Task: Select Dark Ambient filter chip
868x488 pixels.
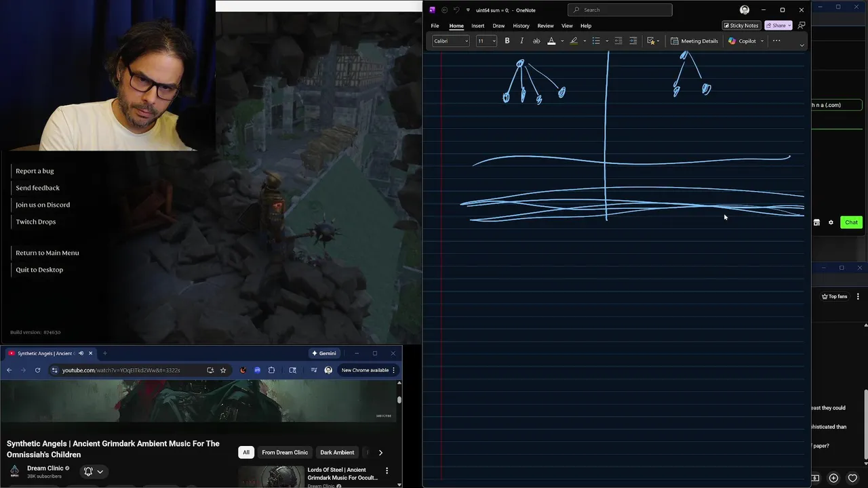Action: (337, 452)
